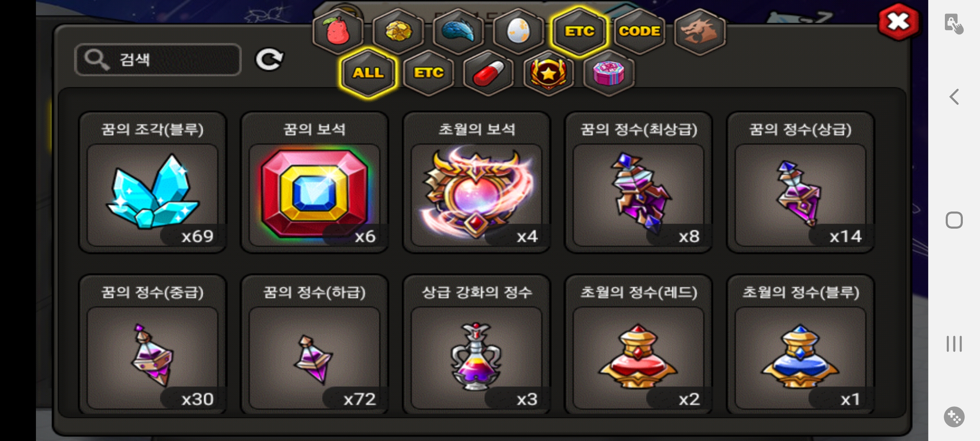Open the CODE tab

(639, 31)
